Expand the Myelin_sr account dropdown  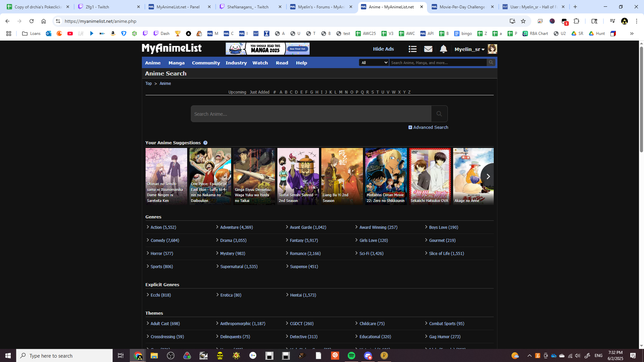pos(470,49)
